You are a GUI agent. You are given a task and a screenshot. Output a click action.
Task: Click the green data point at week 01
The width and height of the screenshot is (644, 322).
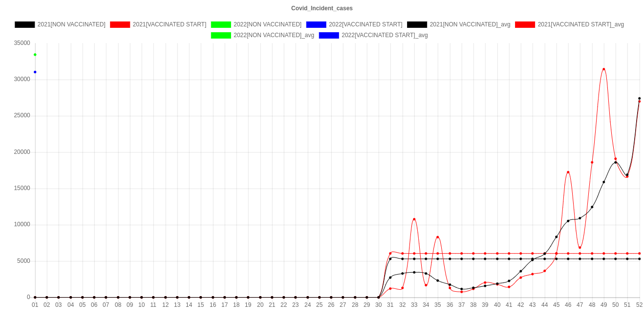point(35,55)
